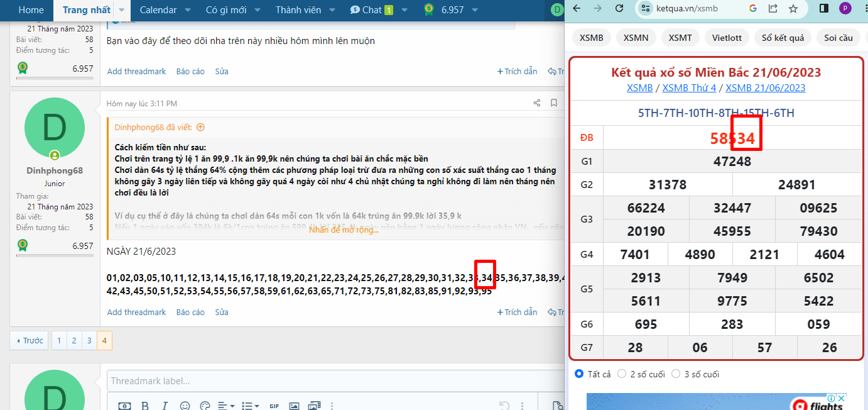Open the browser side panel
This screenshot has height=410, width=868.
coord(824,9)
